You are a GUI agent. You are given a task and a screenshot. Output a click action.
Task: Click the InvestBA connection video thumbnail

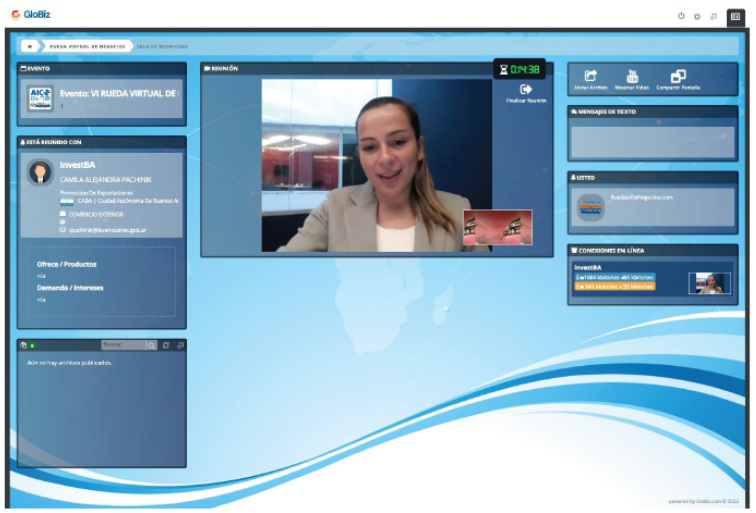pos(709,283)
